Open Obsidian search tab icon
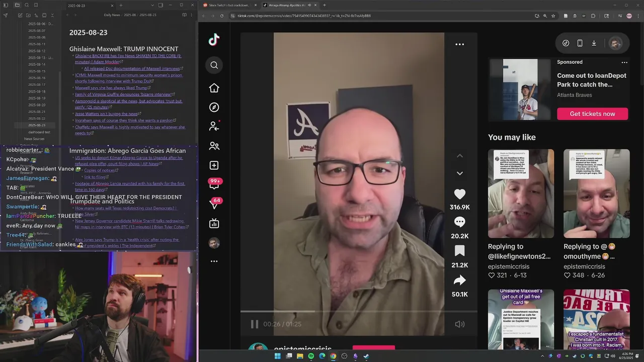 (x=26, y=5)
